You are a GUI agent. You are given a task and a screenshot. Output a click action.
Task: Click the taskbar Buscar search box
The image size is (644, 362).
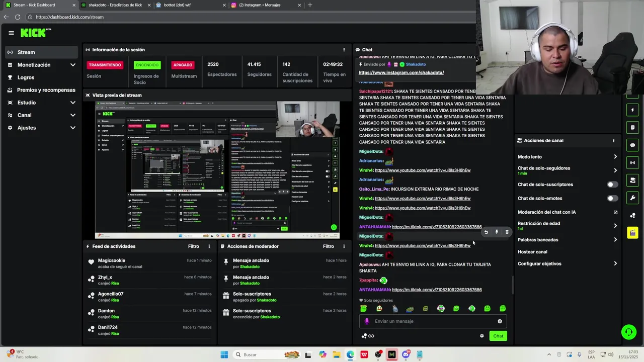267,355
